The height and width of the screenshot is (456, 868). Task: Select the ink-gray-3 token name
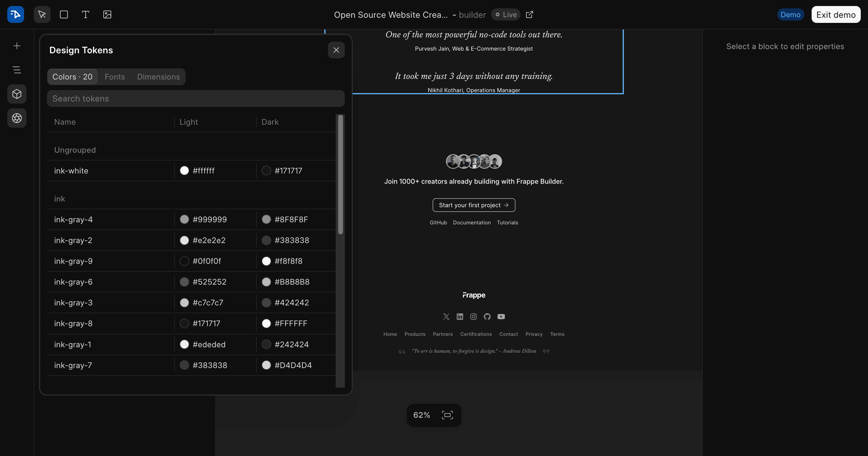tap(73, 303)
